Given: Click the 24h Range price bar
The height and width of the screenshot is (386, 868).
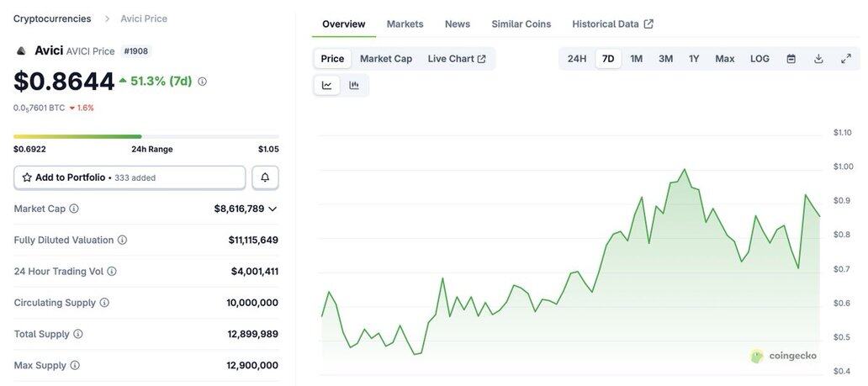Looking at the screenshot, I should [146, 136].
